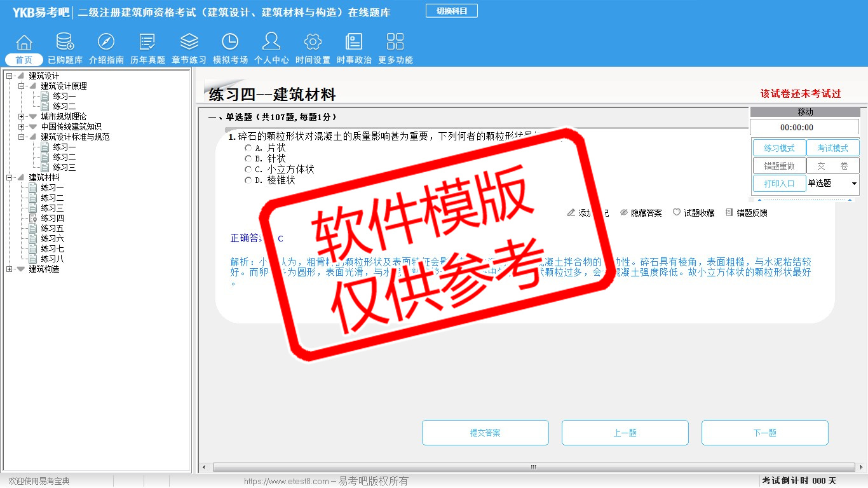The image size is (868, 488).
Task: Go to next question with 下一题
Action: click(764, 433)
